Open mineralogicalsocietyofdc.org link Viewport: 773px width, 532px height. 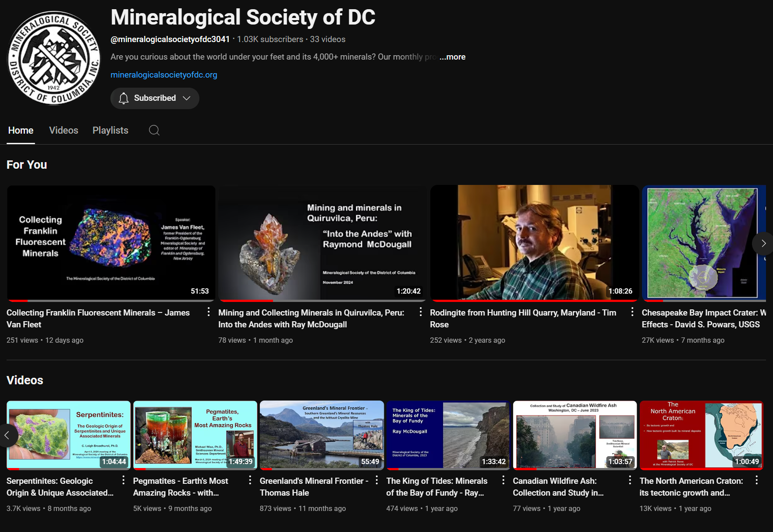coord(164,75)
